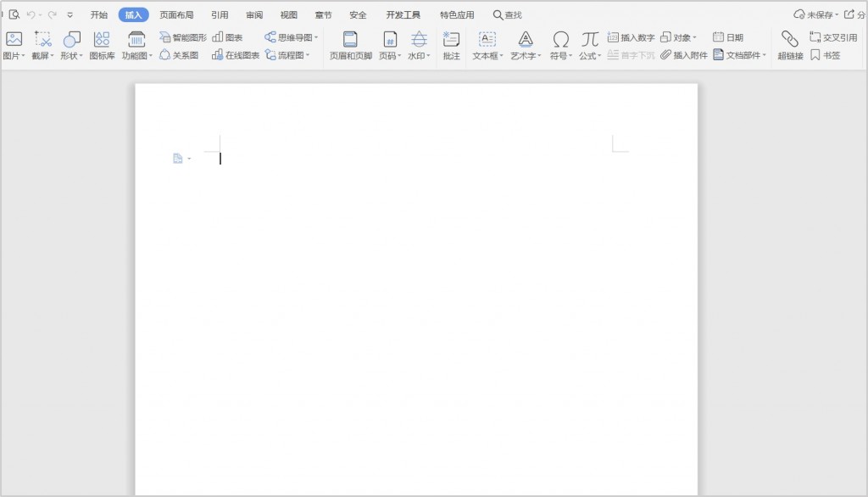The width and height of the screenshot is (868, 497).
Task: Open the 开发工具 tab
Action: click(403, 15)
